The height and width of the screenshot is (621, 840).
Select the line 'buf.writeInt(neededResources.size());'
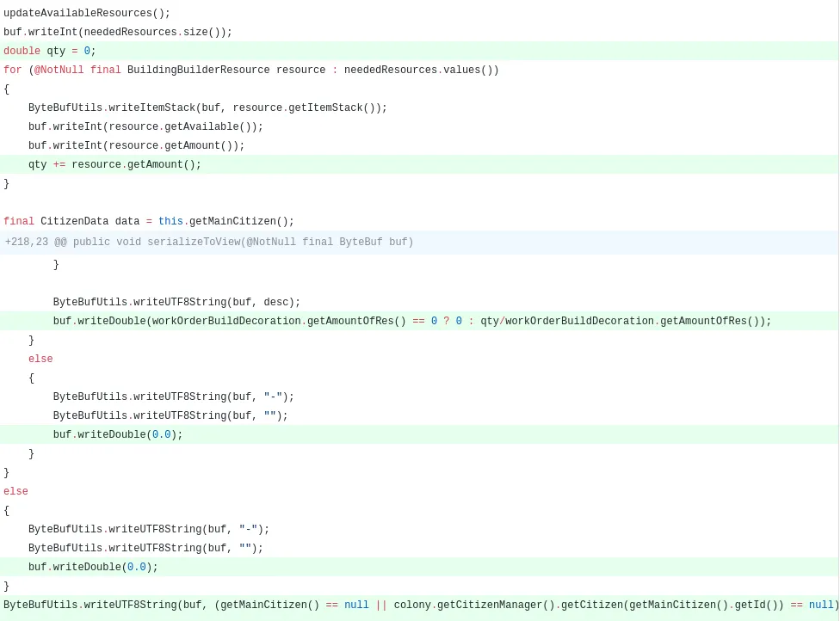point(118,32)
